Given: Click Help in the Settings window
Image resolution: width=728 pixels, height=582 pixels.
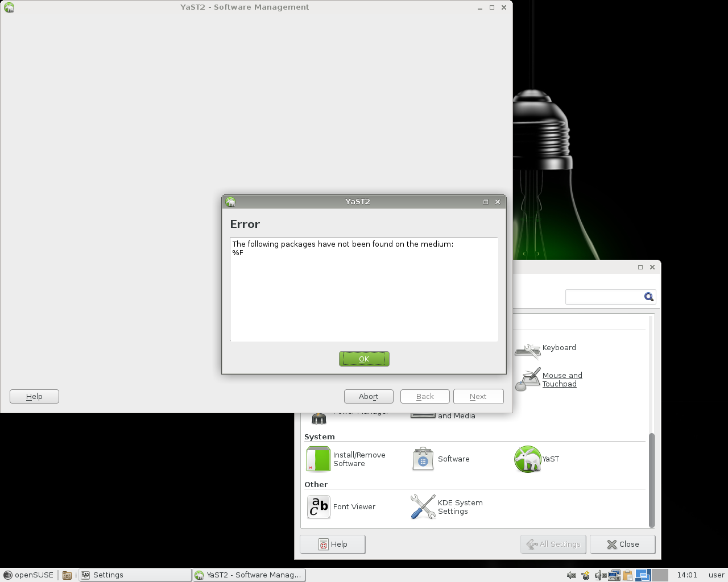Looking at the screenshot, I should tap(333, 544).
